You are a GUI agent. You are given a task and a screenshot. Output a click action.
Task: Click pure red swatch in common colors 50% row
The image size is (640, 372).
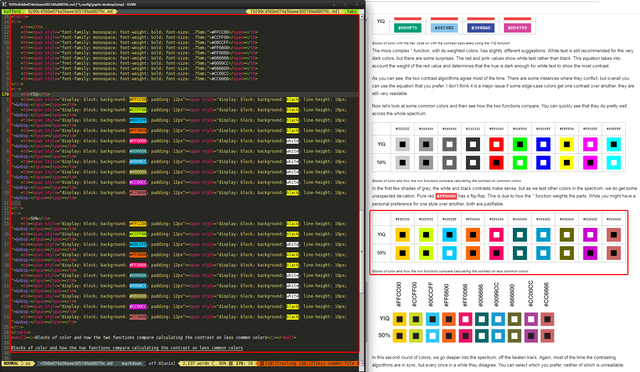click(x=496, y=163)
